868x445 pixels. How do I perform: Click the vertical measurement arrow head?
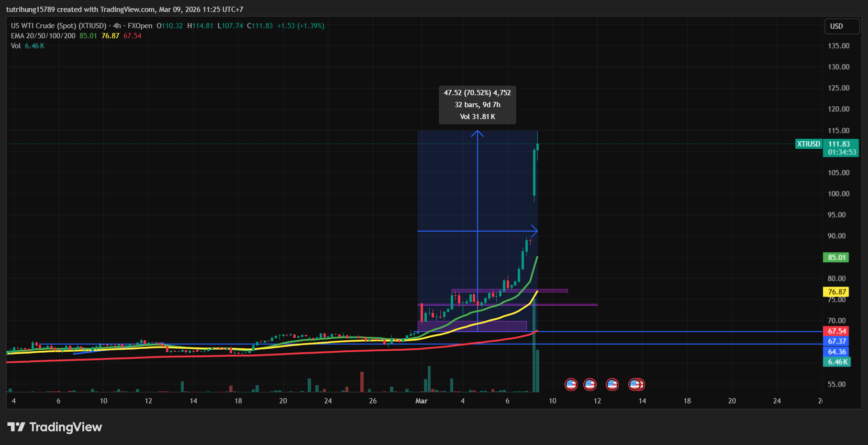click(477, 133)
